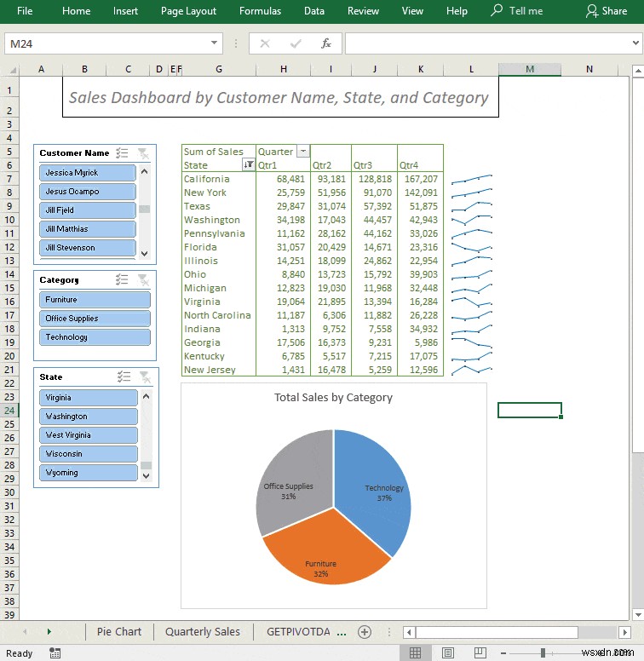The height and width of the screenshot is (661, 644).
Task: Select Furniture in the Category slicer
Action: coord(95,300)
